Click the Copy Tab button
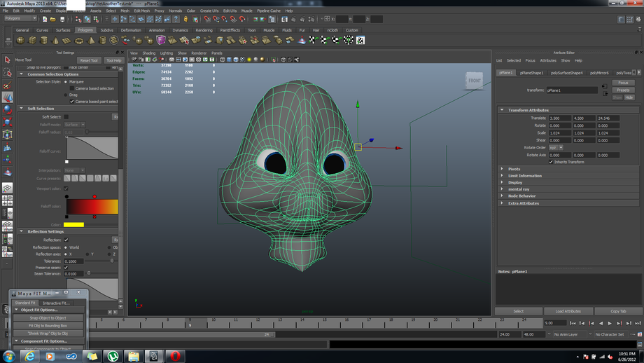644x363 pixels. [x=618, y=311]
